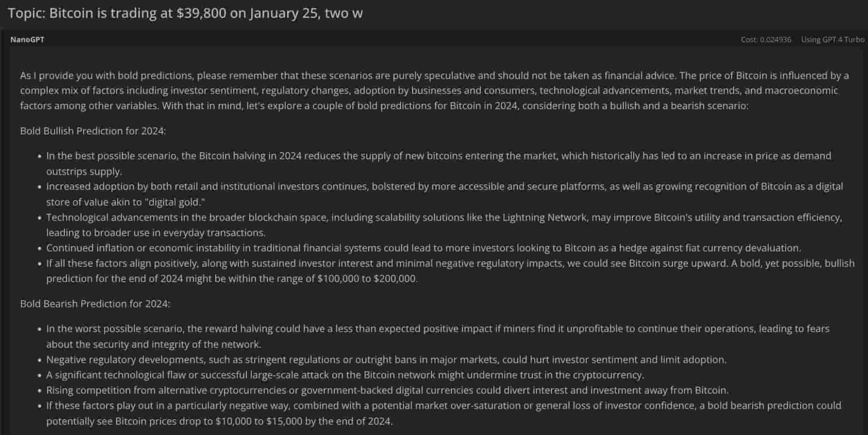Click the $10,000 to $15,000 bearish price text

pyautogui.click(x=259, y=421)
